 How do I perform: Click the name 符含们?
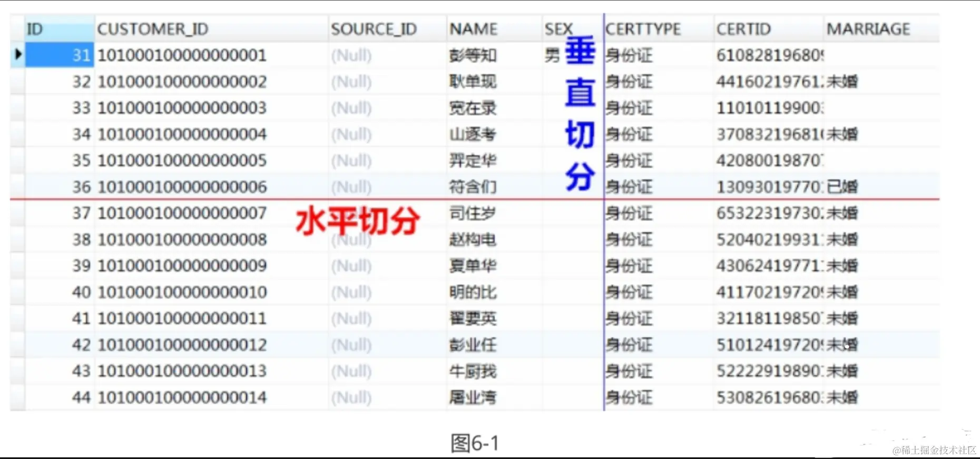point(473,187)
